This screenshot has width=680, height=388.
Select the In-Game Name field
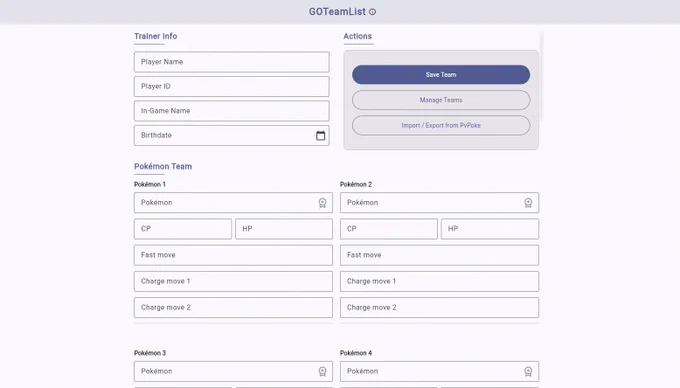coord(232,111)
